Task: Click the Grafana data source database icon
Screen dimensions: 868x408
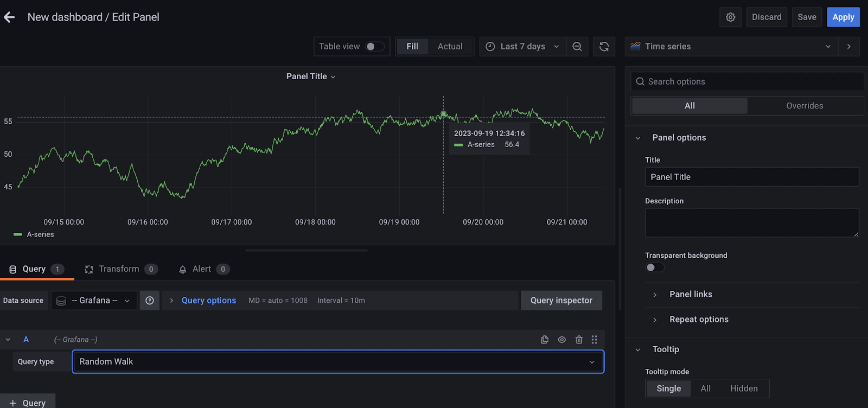Action: (61, 301)
